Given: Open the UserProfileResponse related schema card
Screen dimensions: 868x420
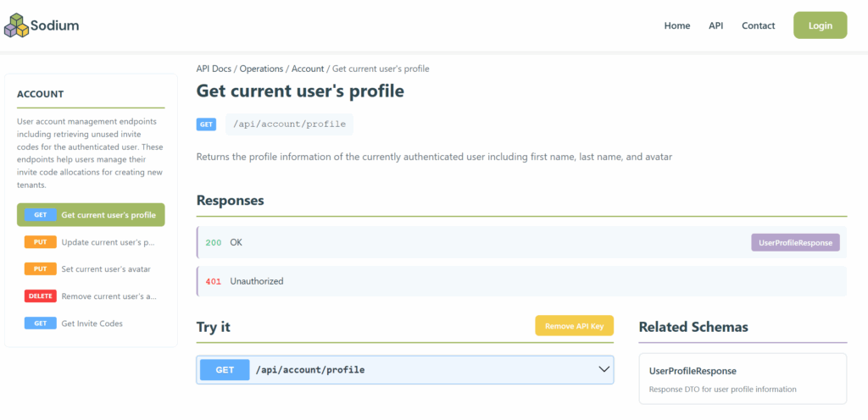Looking at the screenshot, I should pos(742,379).
